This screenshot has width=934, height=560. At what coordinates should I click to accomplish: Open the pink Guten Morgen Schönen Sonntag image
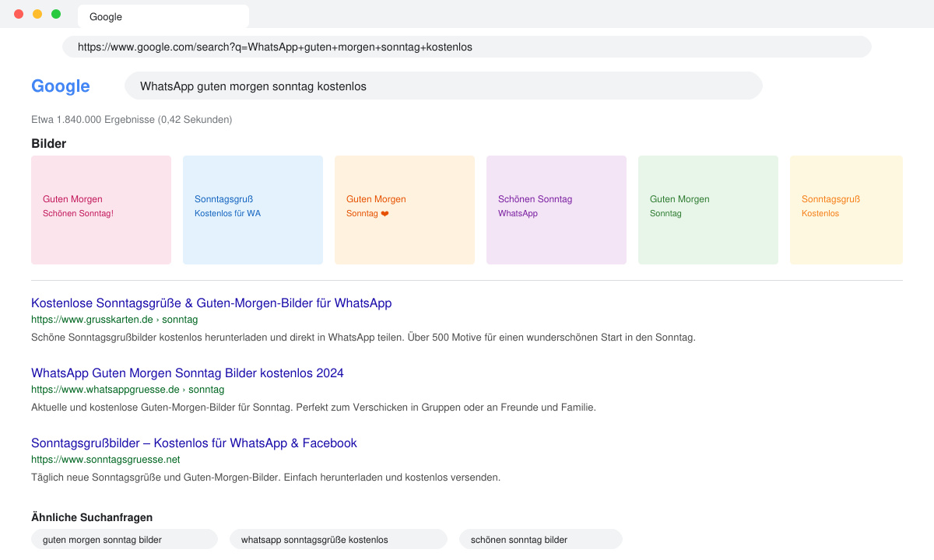[101, 210]
